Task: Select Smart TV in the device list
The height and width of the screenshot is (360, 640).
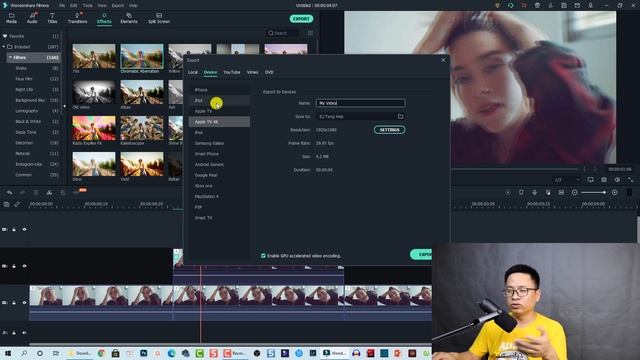Action: (x=219, y=218)
